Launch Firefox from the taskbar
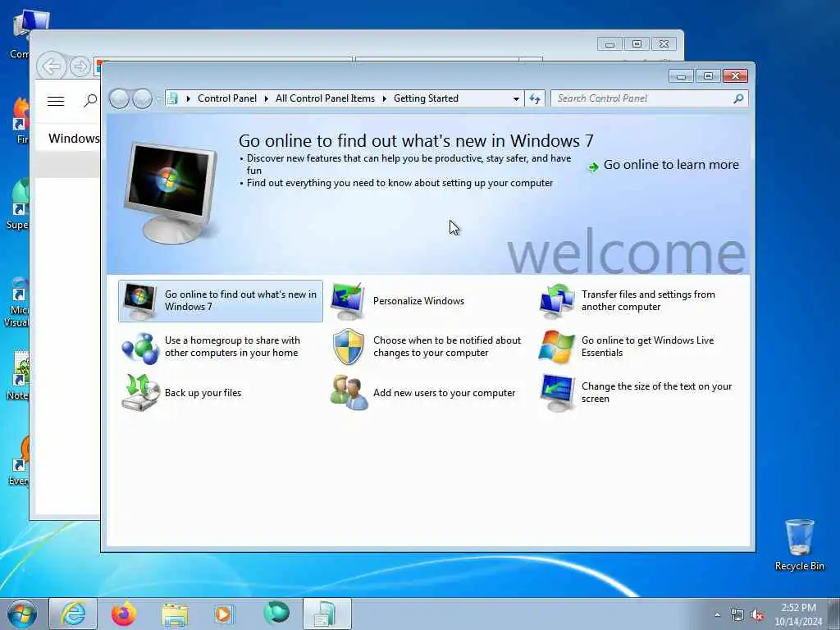The height and width of the screenshot is (630, 840). click(x=124, y=614)
